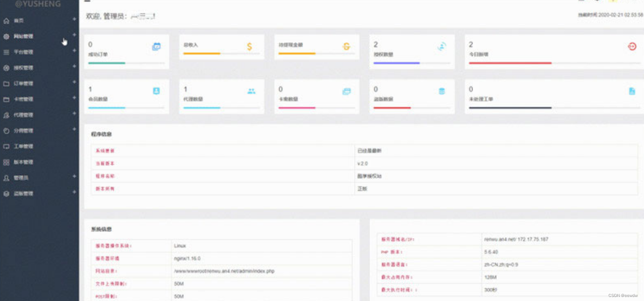Image resolution: width=644 pixels, height=301 pixels.
Task: Click the people icon on 代理数量 card
Action: pyautogui.click(x=251, y=91)
